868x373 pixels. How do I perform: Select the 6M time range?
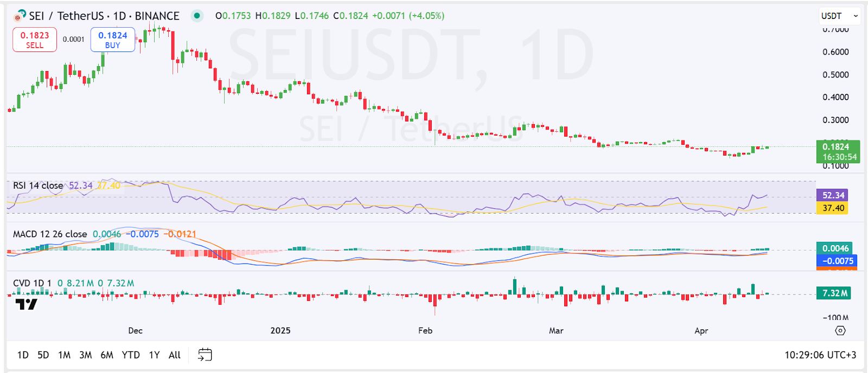click(107, 355)
